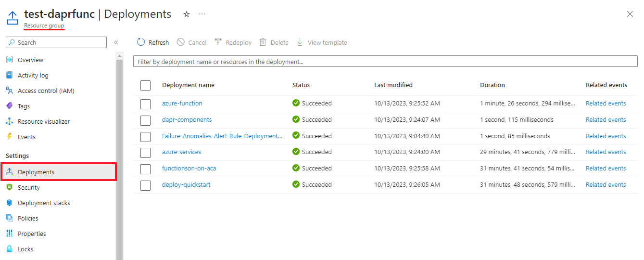Check the dapr-components row checkbox

click(x=146, y=120)
